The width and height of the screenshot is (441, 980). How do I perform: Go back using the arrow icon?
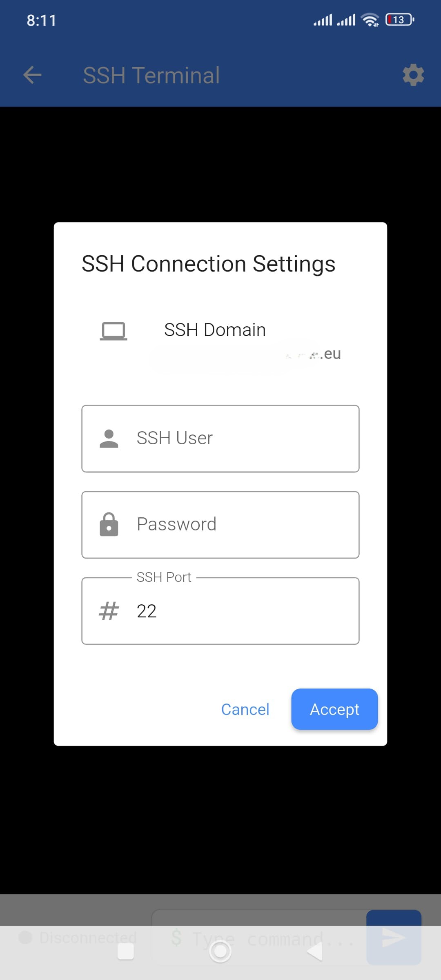32,75
